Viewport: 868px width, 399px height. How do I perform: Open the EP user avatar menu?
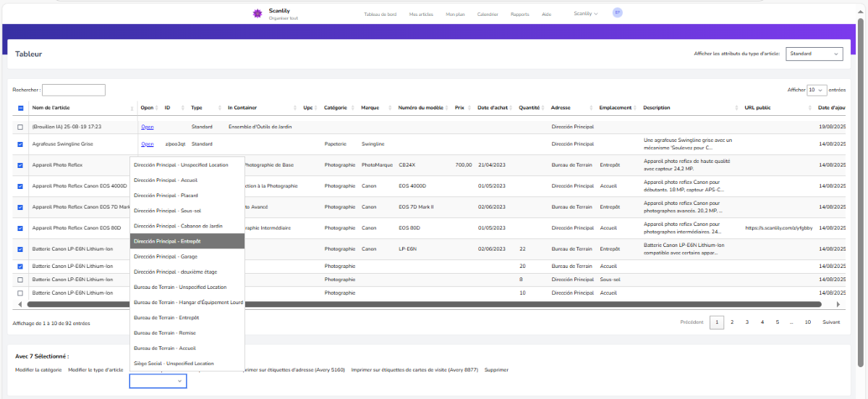[x=617, y=13]
